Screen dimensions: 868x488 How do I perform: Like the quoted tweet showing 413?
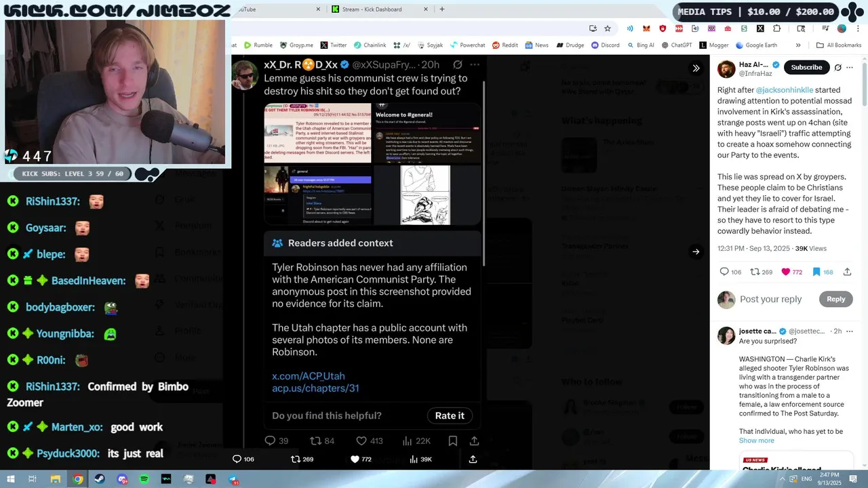click(x=361, y=441)
